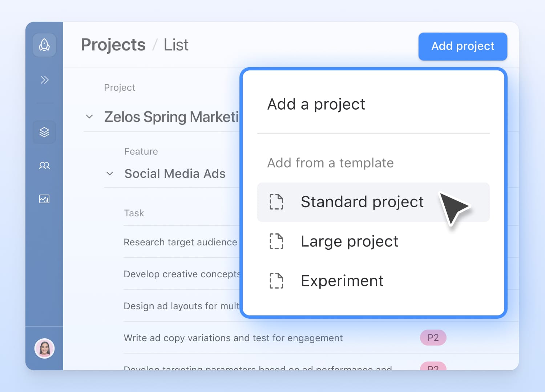Click the Large project template icon
This screenshot has width=545, height=392.
click(x=276, y=241)
